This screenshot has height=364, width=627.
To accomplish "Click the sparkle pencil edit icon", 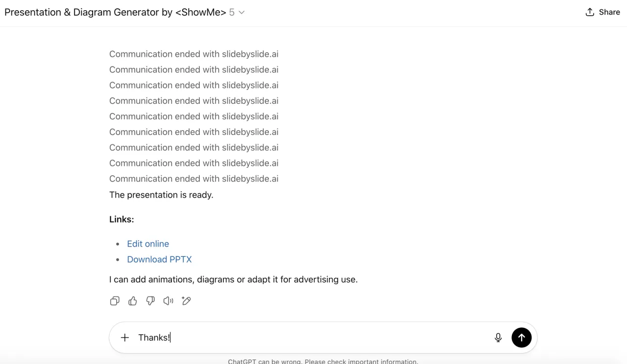I will (x=186, y=301).
